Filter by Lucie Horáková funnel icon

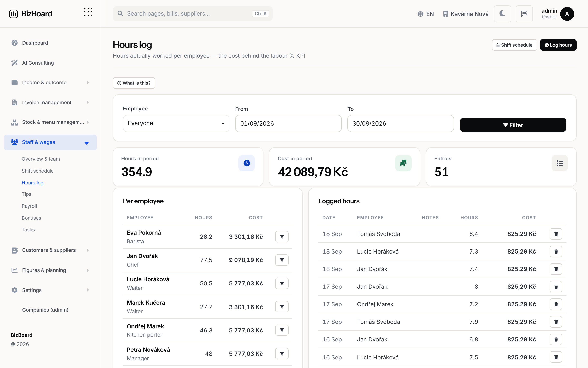282,284
